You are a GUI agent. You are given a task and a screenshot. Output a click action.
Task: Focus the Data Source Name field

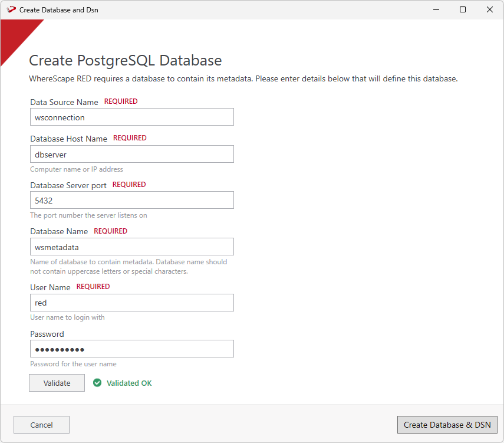coord(132,117)
